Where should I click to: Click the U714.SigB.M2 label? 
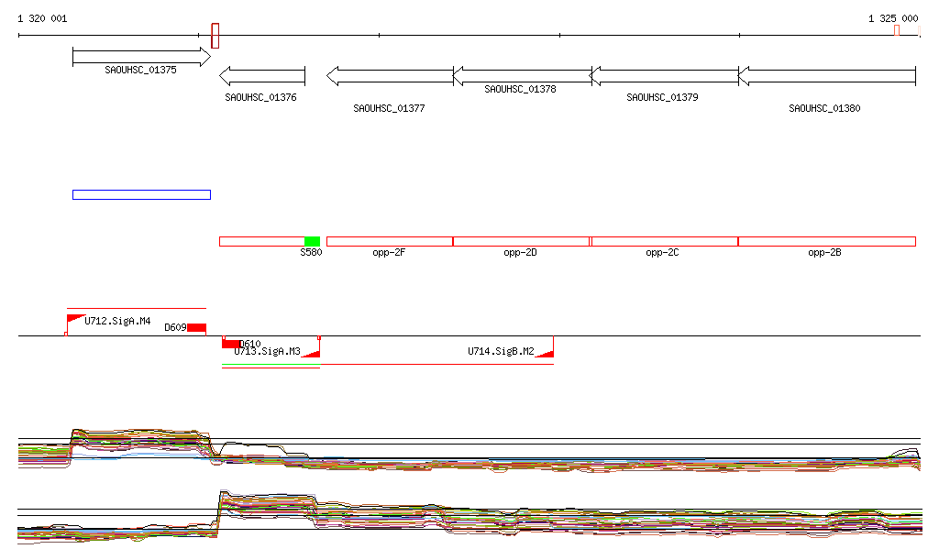[x=501, y=351]
